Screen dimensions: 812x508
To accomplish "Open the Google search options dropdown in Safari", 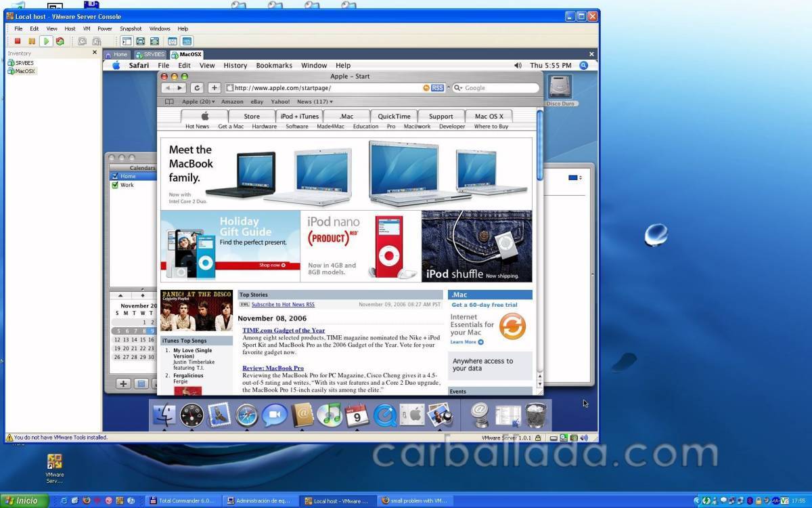I will click(457, 88).
